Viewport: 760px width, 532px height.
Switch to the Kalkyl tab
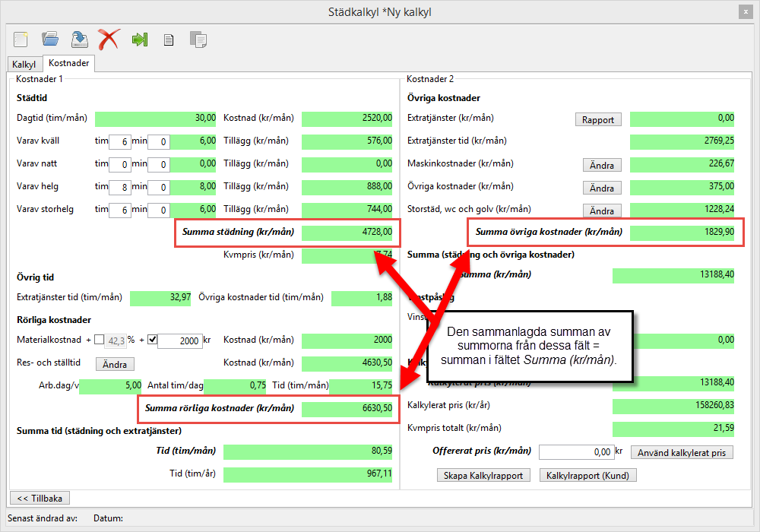click(x=24, y=65)
